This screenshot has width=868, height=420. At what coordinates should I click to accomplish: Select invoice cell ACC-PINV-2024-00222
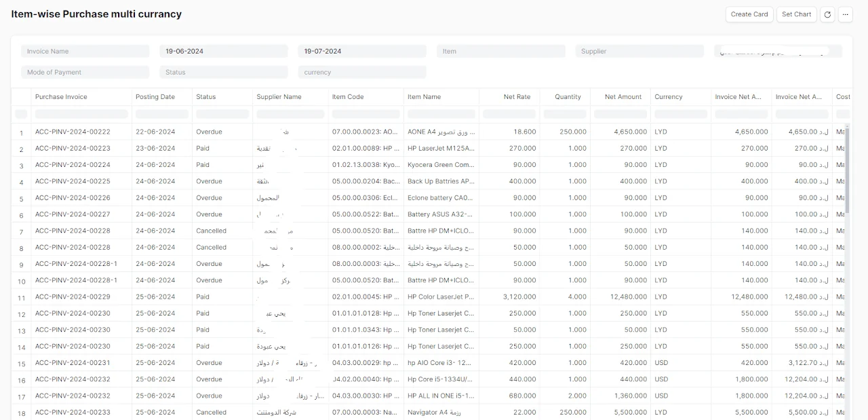73,132
